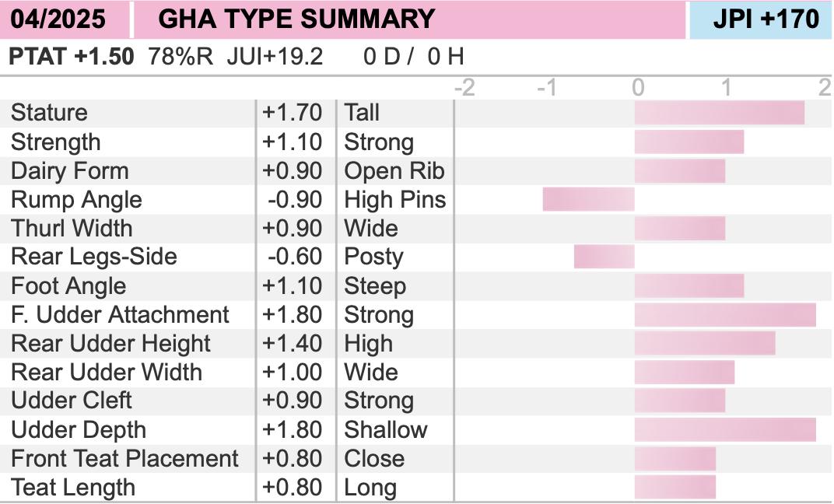This screenshot has height=504, width=834.
Task: Click the PTAT +1.50 value
Action: click(72, 56)
